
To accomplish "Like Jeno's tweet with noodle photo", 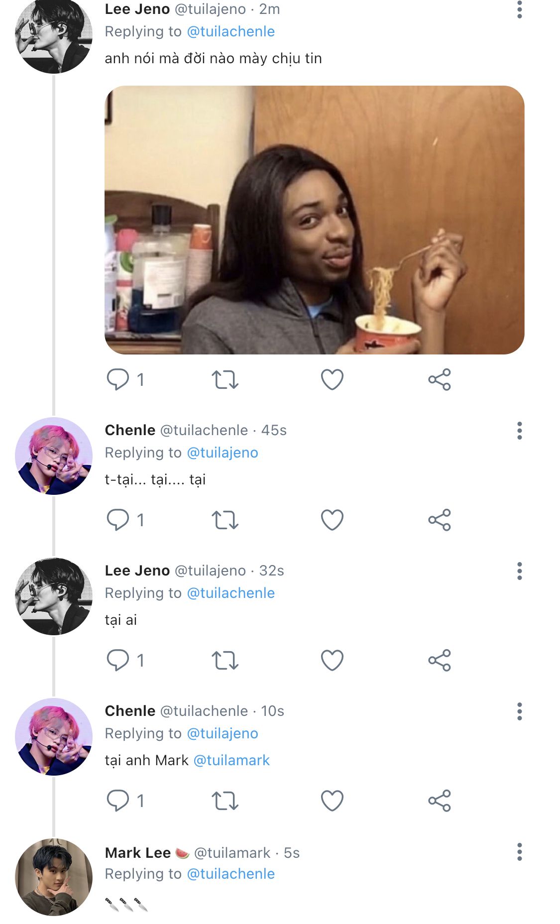I will [x=332, y=379].
